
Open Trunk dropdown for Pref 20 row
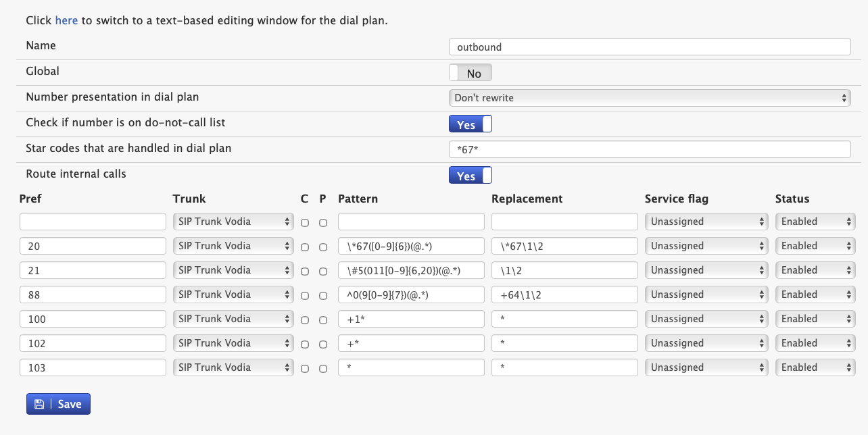coord(233,246)
